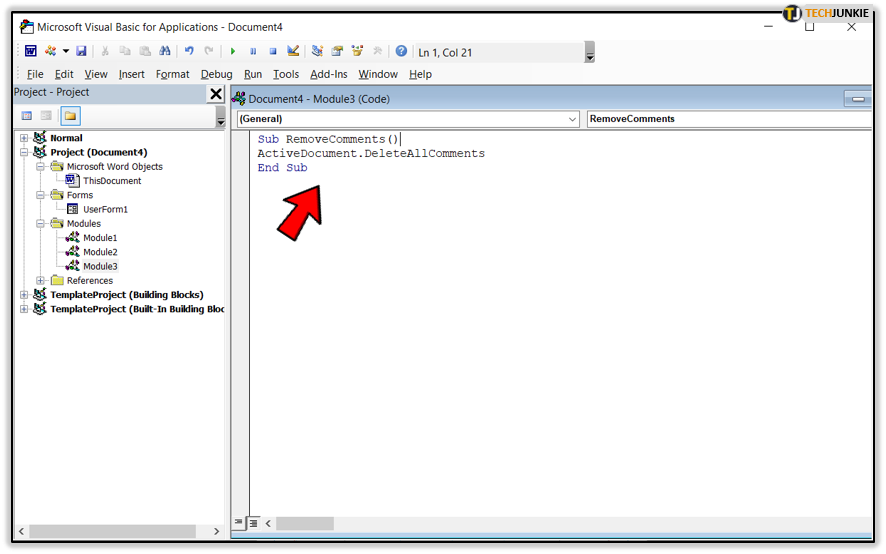The height and width of the screenshot is (554, 886).
Task: Open the File menu
Action: click(x=35, y=74)
